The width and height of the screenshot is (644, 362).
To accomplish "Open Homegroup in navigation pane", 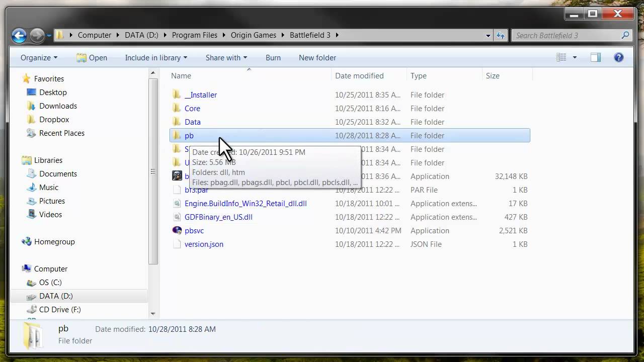I will pos(54,242).
